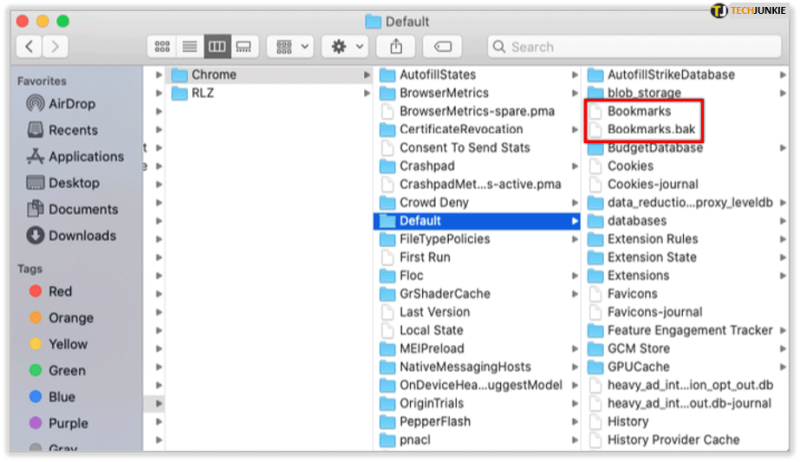Open Recents in the sidebar

pyautogui.click(x=63, y=131)
